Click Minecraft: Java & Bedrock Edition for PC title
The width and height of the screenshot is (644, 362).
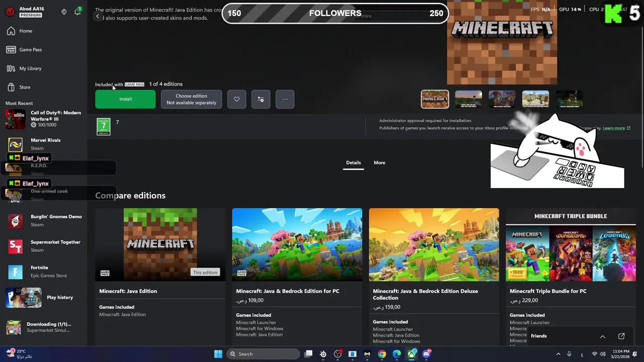coord(288,291)
